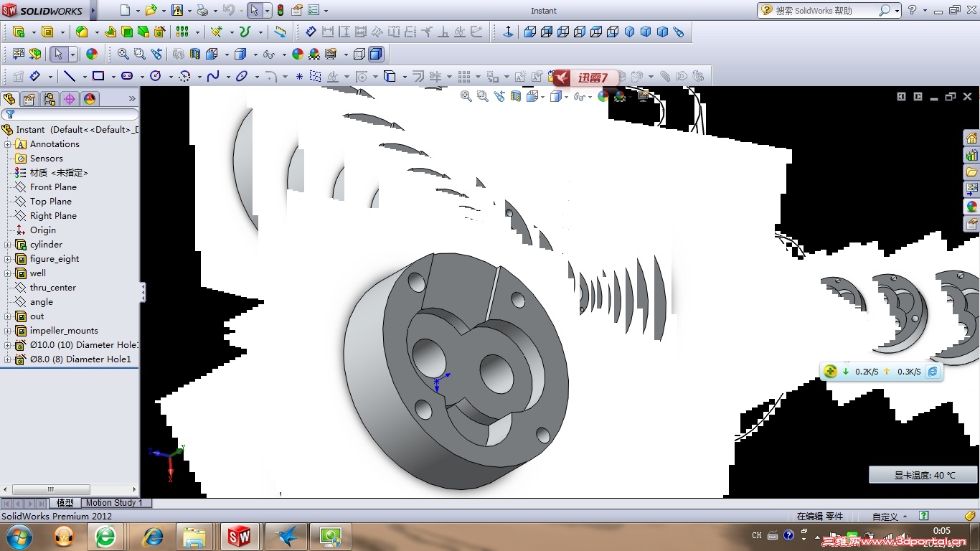Select the Line sketch tool
The height and width of the screenshot is (551, 980).
70,76
